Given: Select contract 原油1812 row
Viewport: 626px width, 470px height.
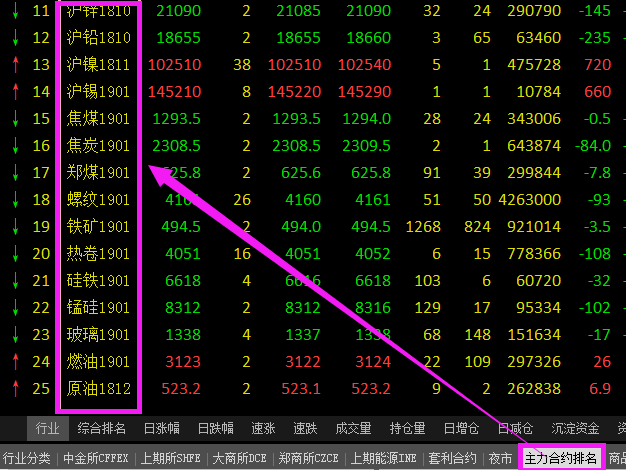Looking at the screenshot, I should coord(99,389).
